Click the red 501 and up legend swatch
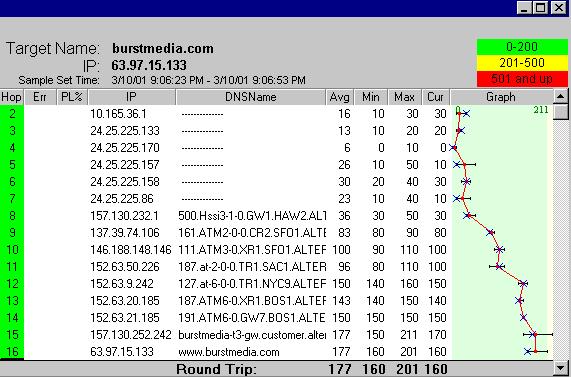Viewport: 571px width, 377px height. tap(522, 79)
